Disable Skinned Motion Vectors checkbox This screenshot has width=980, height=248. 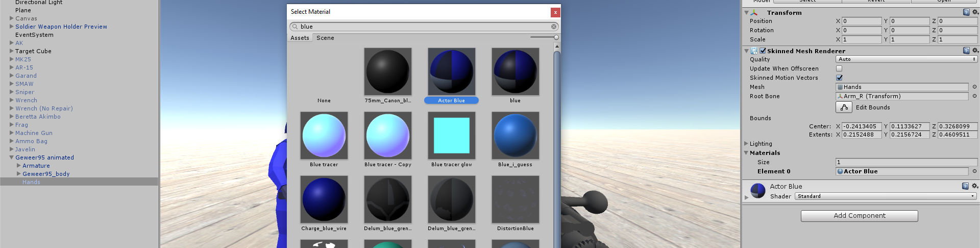pos(839,78)
